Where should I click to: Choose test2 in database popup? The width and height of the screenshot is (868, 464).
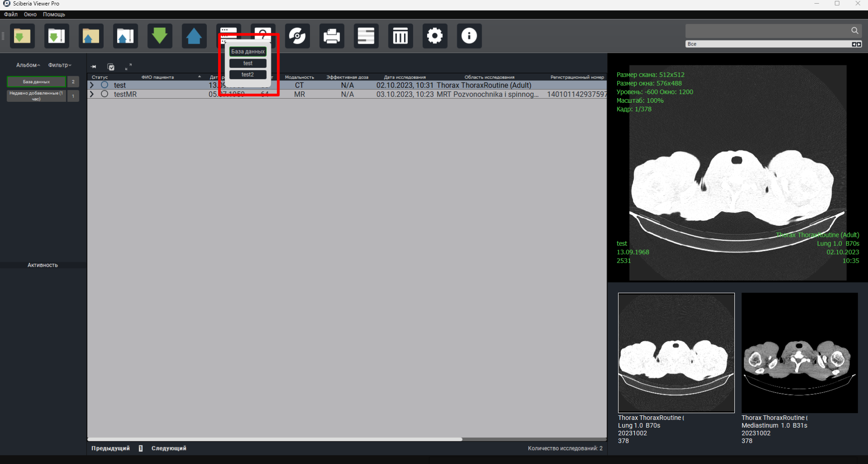coord(248,75)
